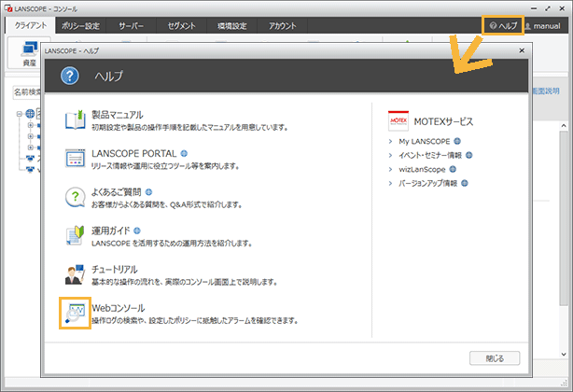
Task: Collapse the root tree node in console
Action: (x=20, y=114)
